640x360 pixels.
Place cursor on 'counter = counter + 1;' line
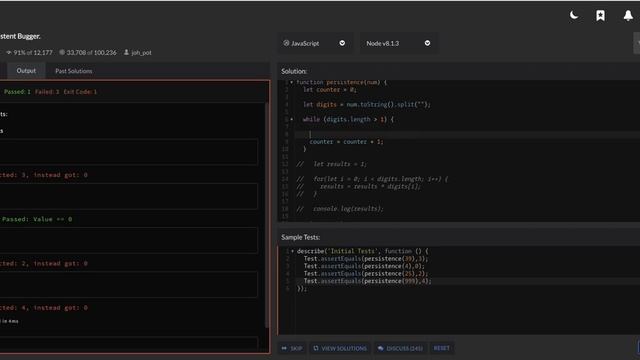coord(346,142)
